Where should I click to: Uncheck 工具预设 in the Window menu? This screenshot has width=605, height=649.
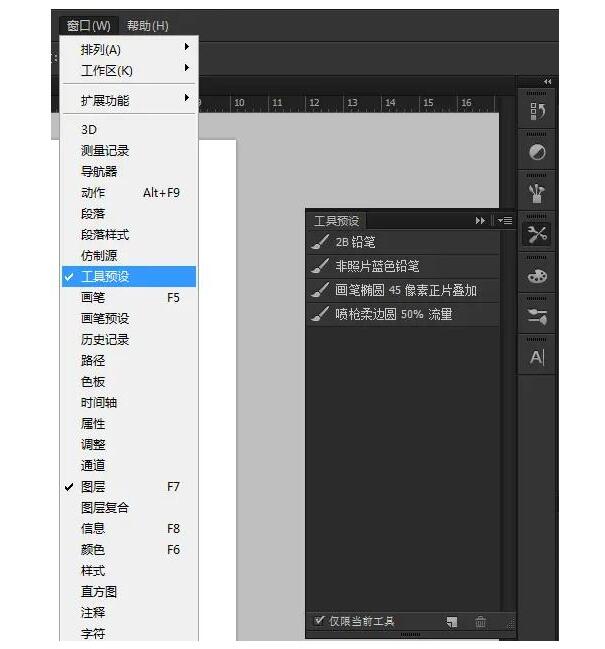click(129, 276)
